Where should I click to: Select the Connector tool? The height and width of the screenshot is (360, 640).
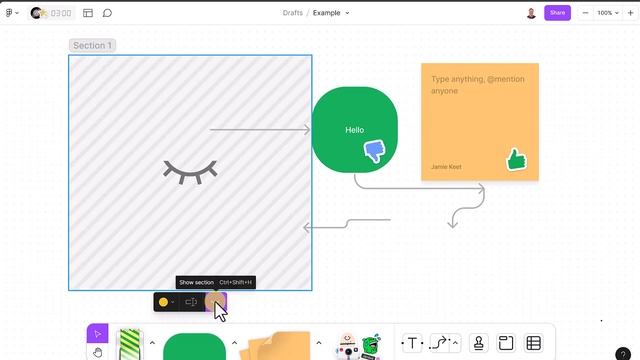[x=440, y=343]
